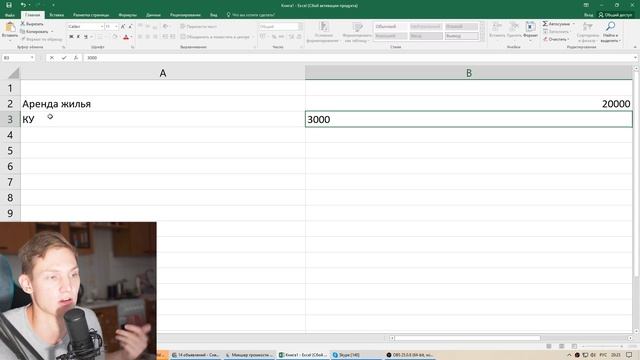The height and width of the screenshot is (360, 640).
Task: Toggle italic (К) formatting
Action: 78,37
